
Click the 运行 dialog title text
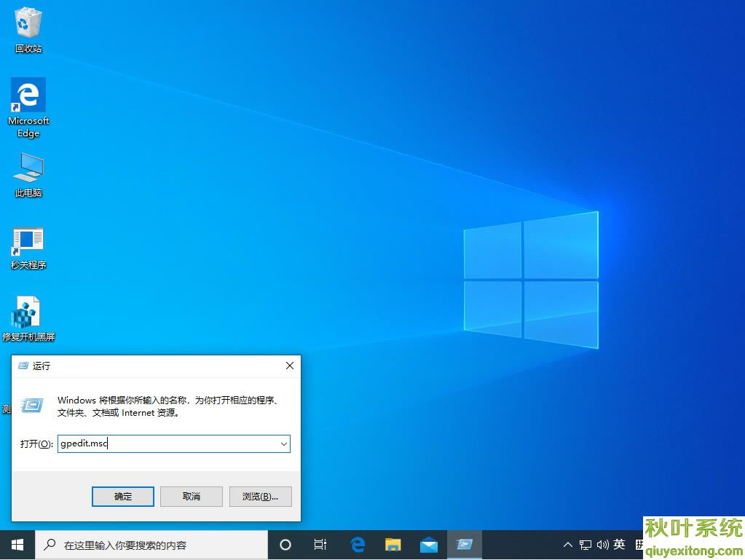click(42, 366)
